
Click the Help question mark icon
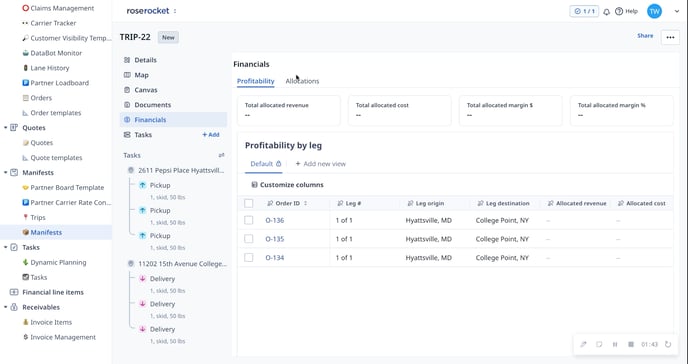619,11
